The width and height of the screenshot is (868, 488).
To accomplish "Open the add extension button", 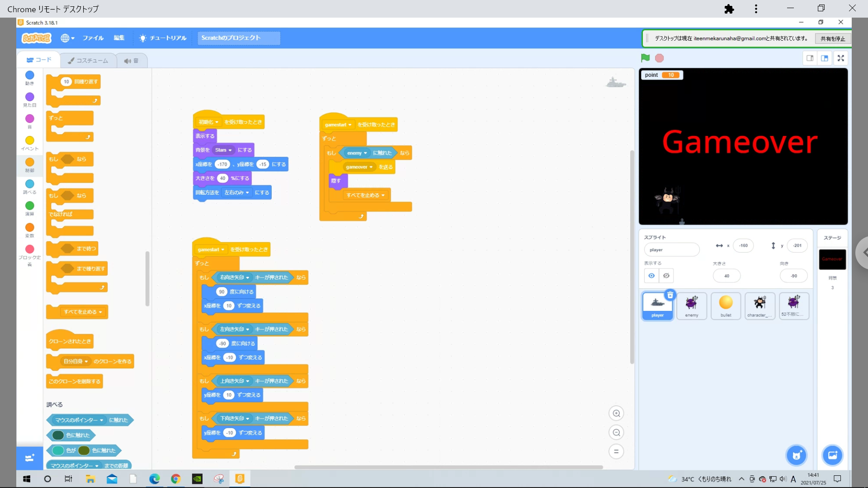I will coord(30,458).
